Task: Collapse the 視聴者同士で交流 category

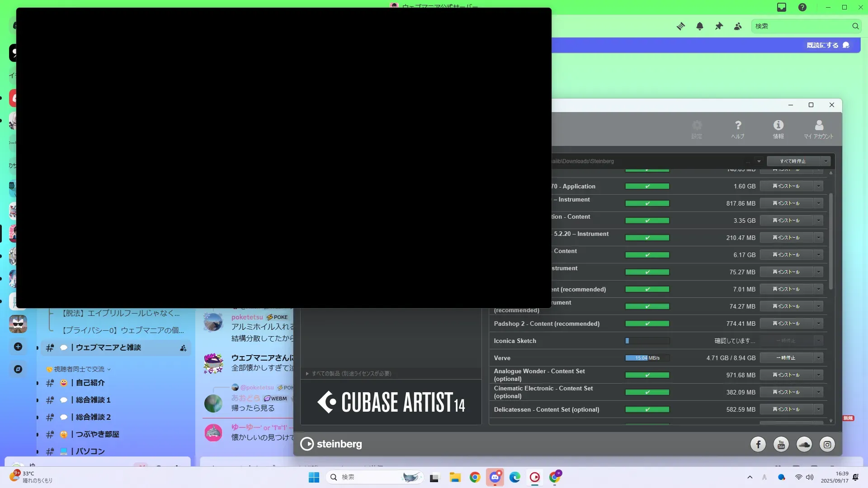Action: click(79, 369)
